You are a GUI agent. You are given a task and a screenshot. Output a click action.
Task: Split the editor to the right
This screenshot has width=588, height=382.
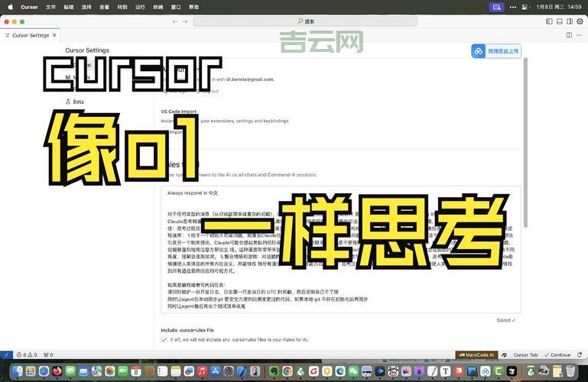click(569, 35)
